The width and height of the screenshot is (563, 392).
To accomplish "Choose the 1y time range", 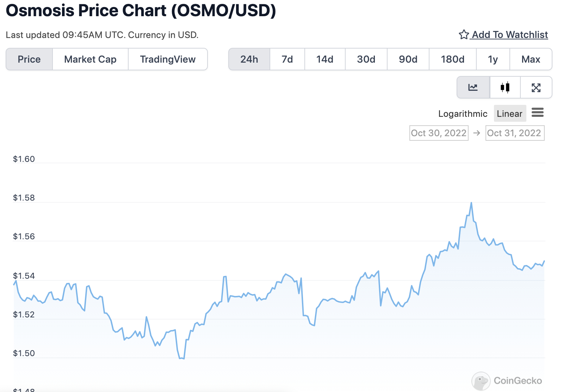I will (x=493, y=59).
